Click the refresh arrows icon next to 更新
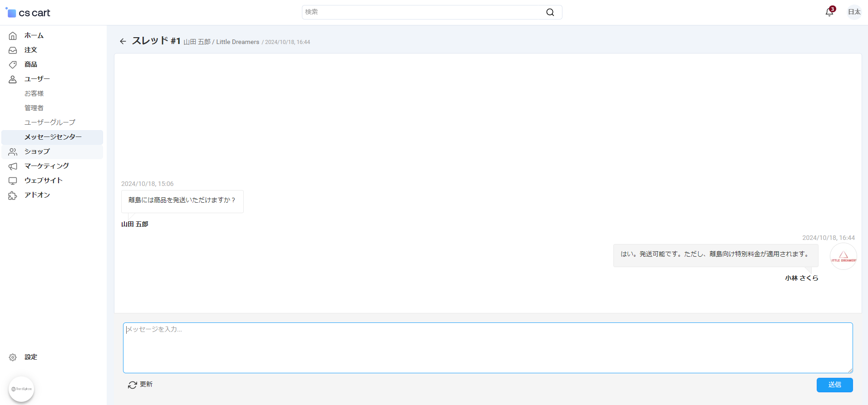Screen dimensions: 868x405 click(132, 385)
